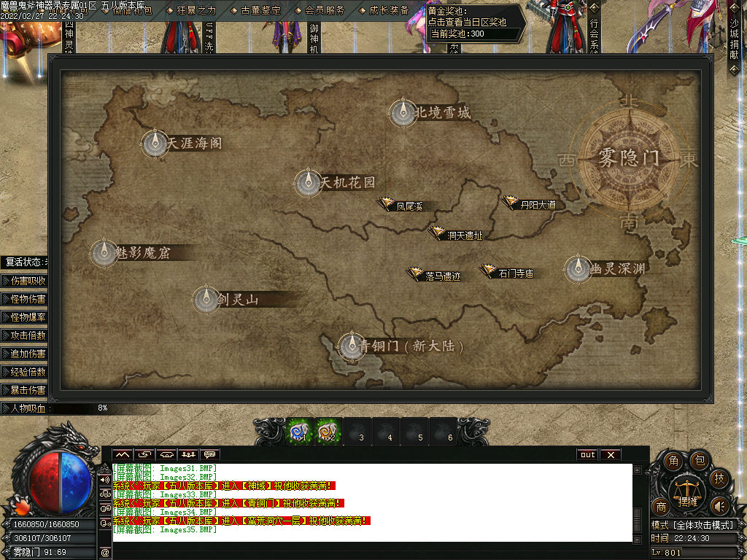Teleport to 落马遗迹 on the map
This screenshot has height=560, width=747.
click(x=434, y=275)
